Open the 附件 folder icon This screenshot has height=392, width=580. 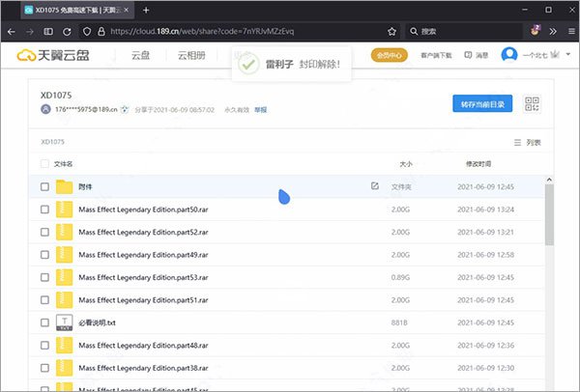pos(65,186)
